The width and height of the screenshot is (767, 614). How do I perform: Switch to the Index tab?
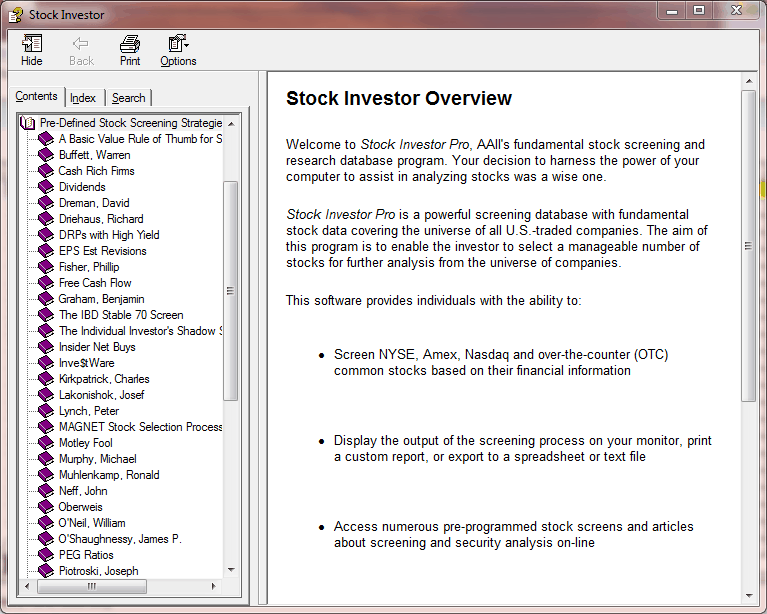point(83,98)
